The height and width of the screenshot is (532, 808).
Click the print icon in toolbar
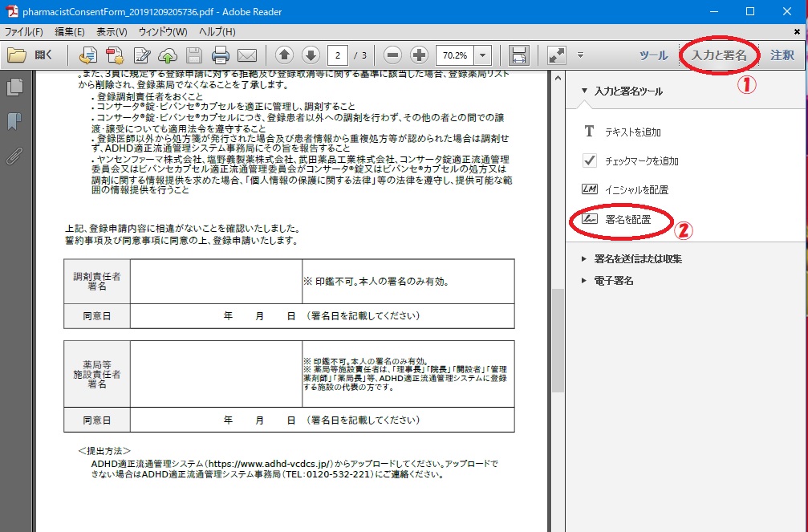tap(221, 55)
